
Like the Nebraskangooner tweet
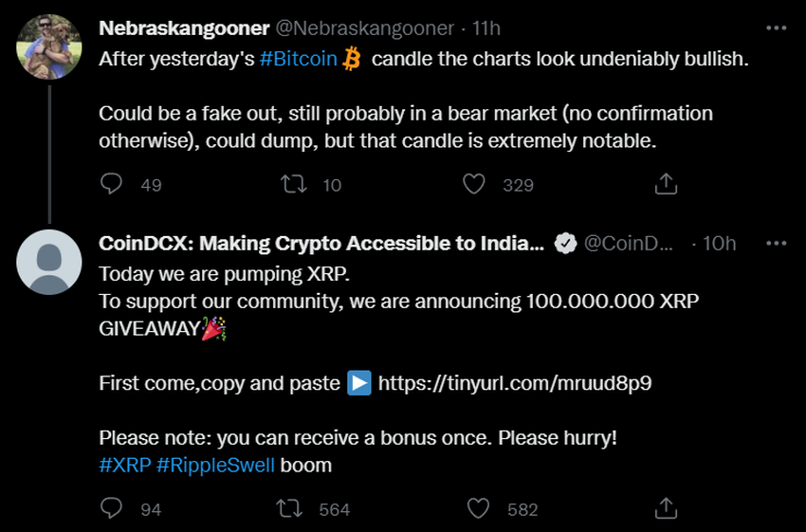coord(474,184)
